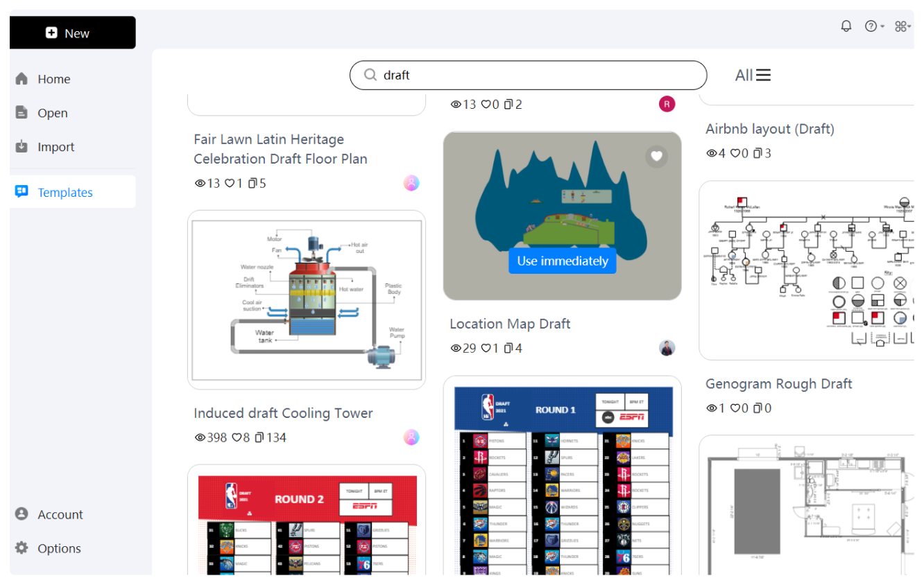Expand the apps grid dropdown

coord(902,26)
